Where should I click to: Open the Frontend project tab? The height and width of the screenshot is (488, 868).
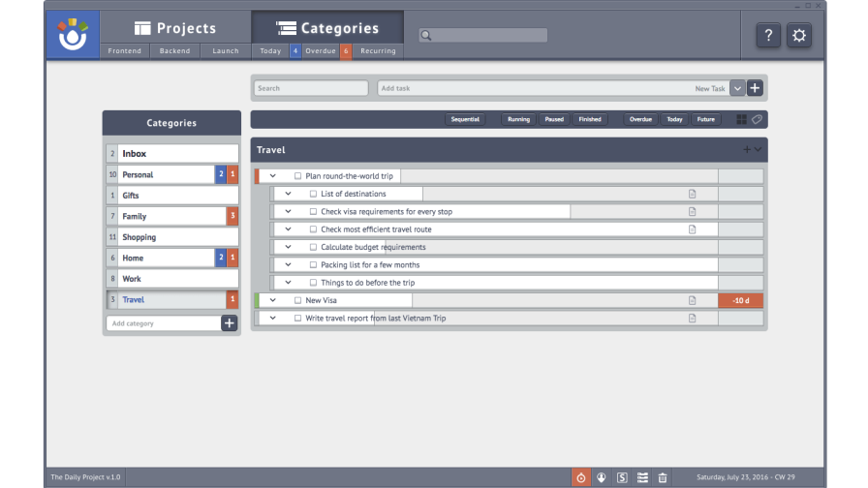[x=125, y=51]
